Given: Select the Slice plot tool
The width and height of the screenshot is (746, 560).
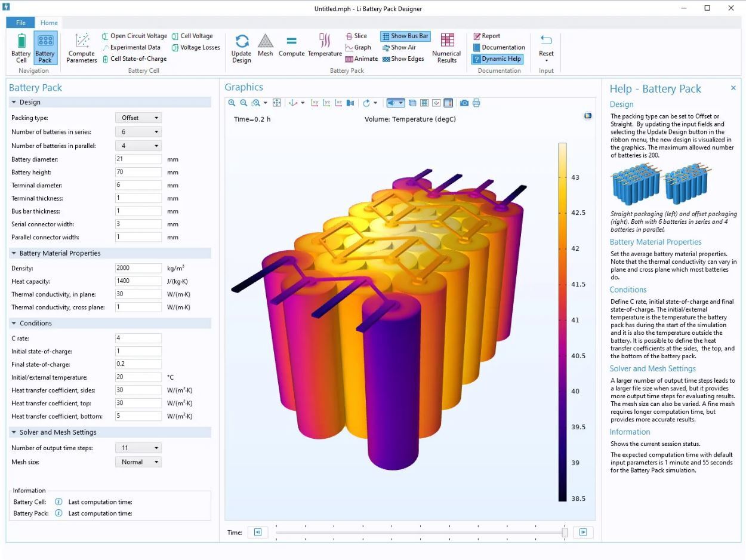Looking at the screenshot, I should pos(358,36).
